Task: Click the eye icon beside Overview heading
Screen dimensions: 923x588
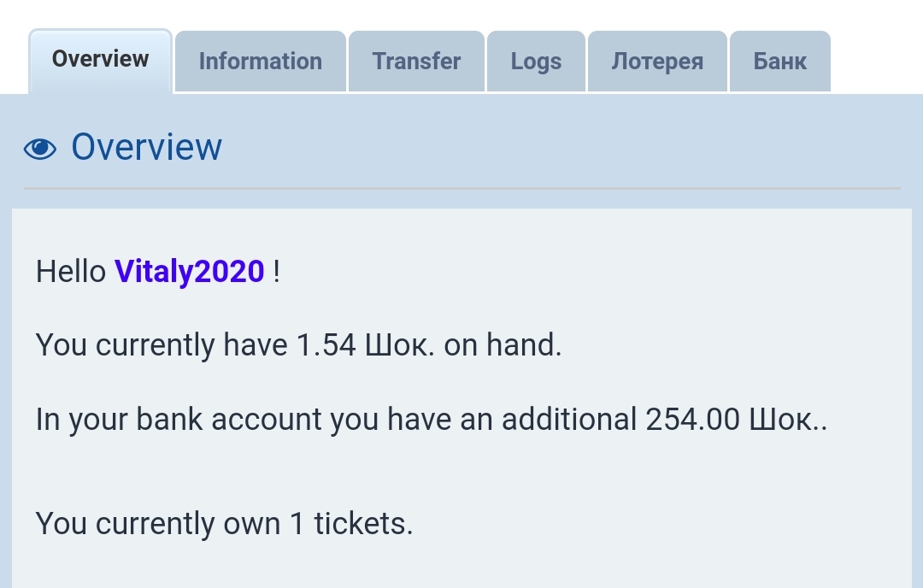Action: click(39, 149)
